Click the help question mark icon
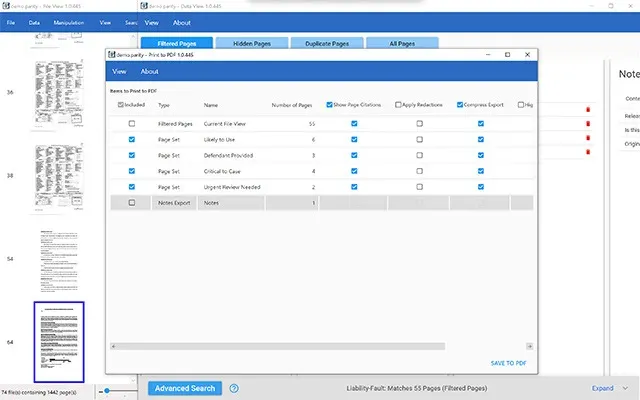640x400 pixels. (234, 388)
